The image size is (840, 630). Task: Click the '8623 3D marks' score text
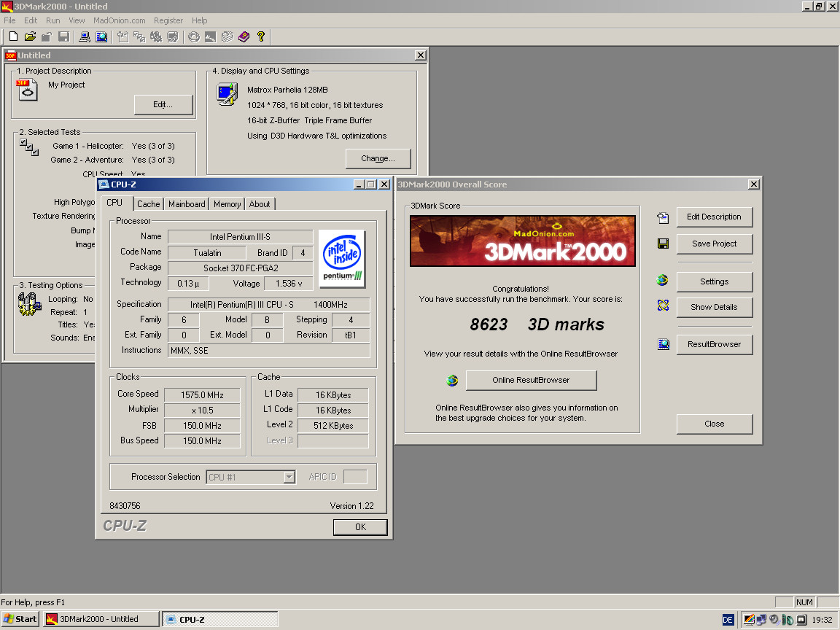(x=537, y=324)
